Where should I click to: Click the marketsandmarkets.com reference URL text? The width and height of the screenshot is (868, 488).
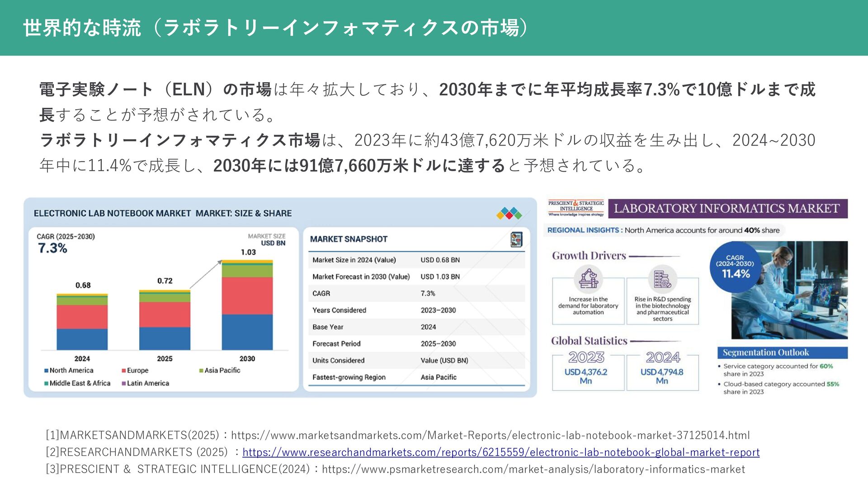490,436
